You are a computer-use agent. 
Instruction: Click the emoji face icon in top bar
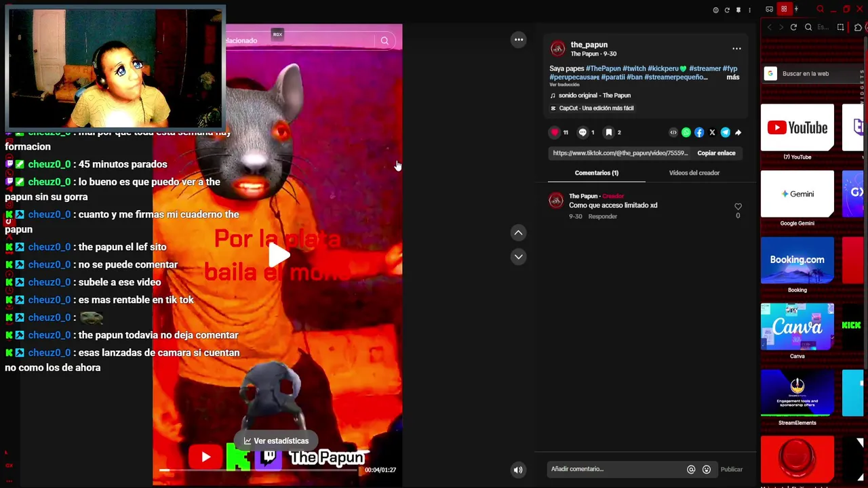(x=715, y=10)
